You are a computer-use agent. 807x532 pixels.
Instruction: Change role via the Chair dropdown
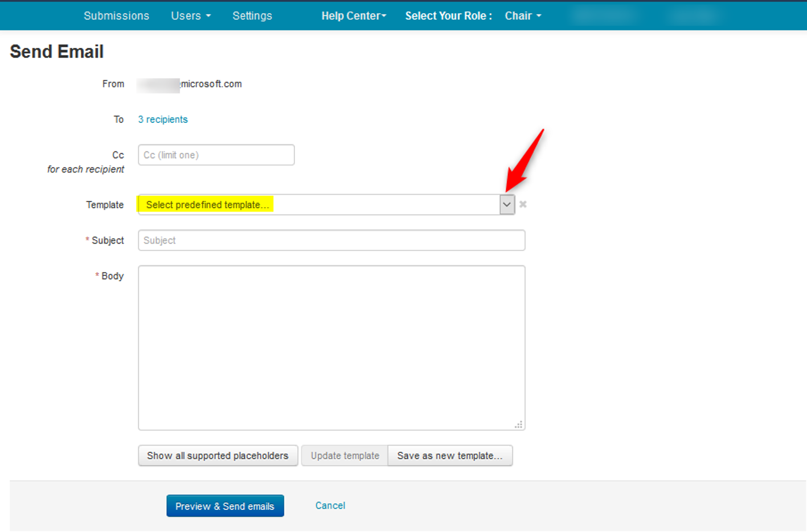tap(523, 16)
